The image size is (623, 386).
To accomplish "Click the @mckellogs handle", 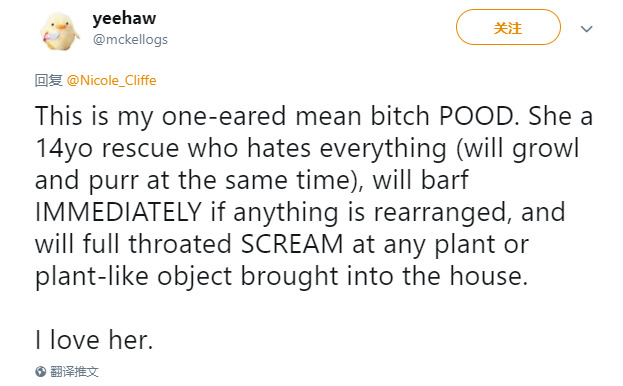I will [130, 40].
